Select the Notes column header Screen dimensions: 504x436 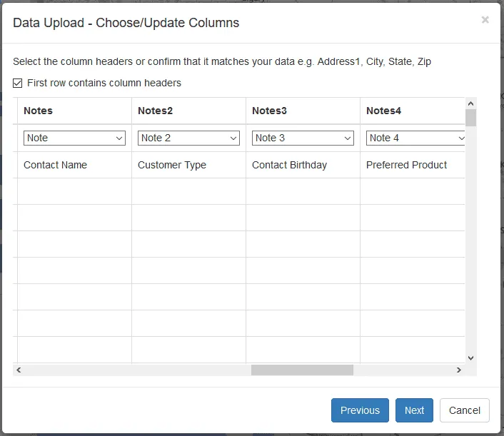[x=39, y=111]
